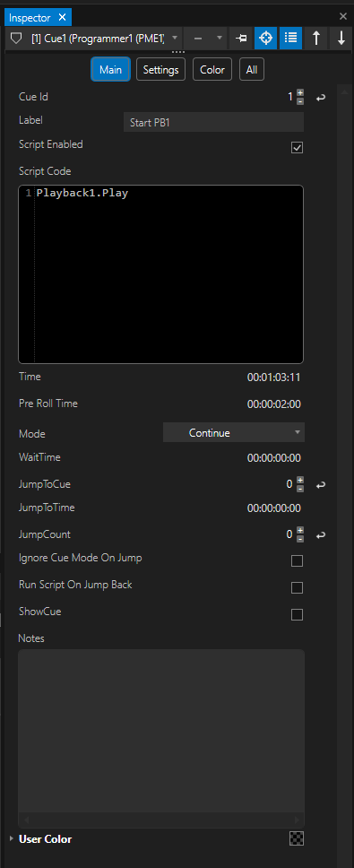The width and height of the screenshot is (354, 868).
Task: Reset Cue Id with its return arrow
Action: (x=321, y=98)
